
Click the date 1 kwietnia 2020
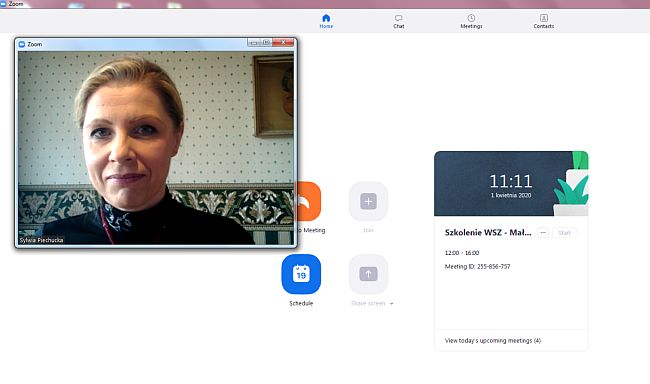tap(511, 195)
